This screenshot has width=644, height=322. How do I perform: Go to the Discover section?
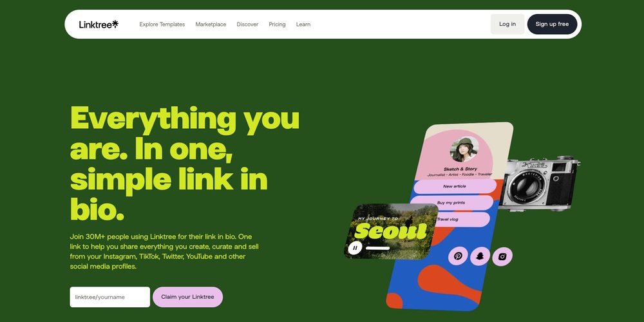click(x=247, y=24)
